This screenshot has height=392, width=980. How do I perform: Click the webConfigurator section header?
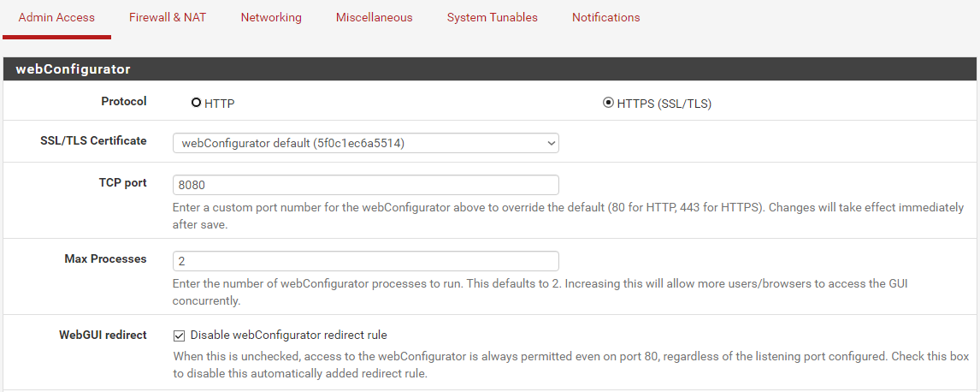click(73, 68)
